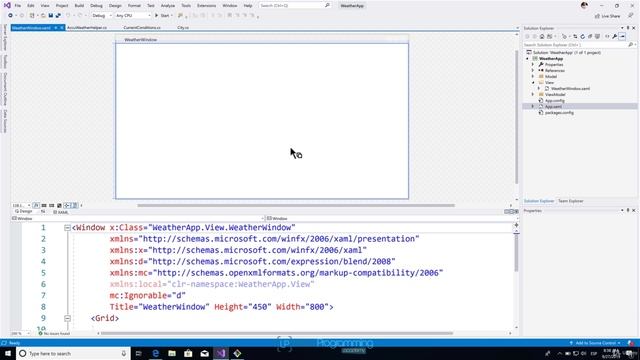Image resolution: width=640 pixels, height=360 pixels.
Task: Open the Any CPU platform dropdown
Action: (x=133, y=16)
